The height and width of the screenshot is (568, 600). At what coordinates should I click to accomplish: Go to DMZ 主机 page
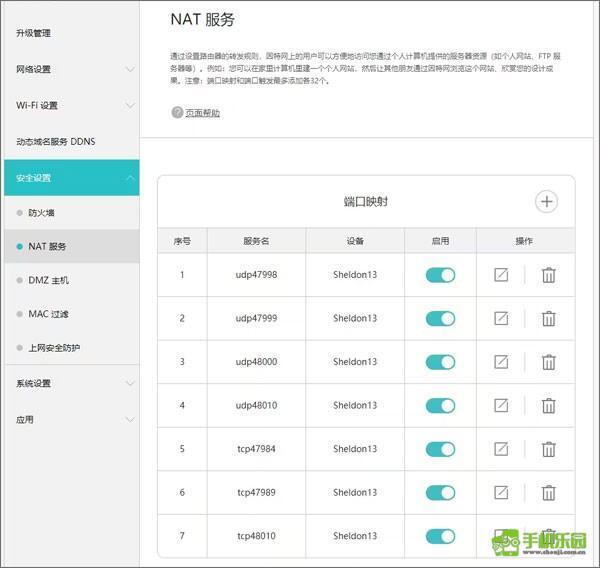pyautogui.click(x=48, y=280)
